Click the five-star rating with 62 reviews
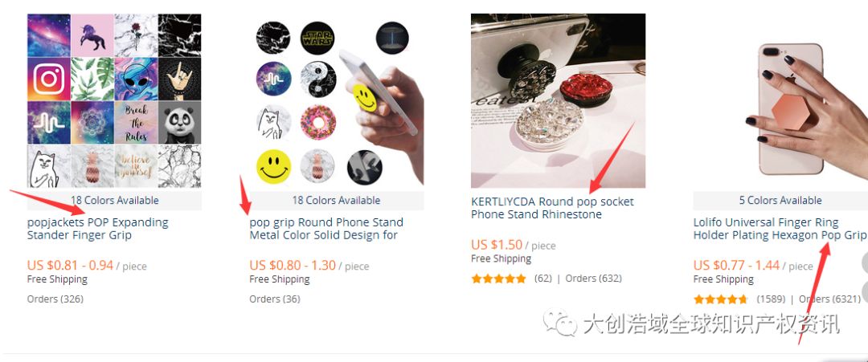 pyautogui.click(x=498, y=279)
